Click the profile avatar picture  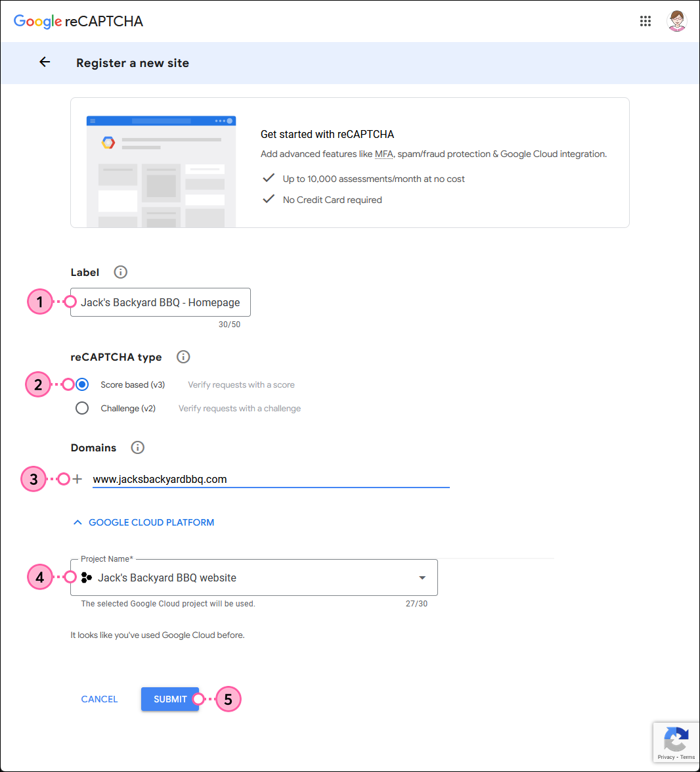pos(677,21)
